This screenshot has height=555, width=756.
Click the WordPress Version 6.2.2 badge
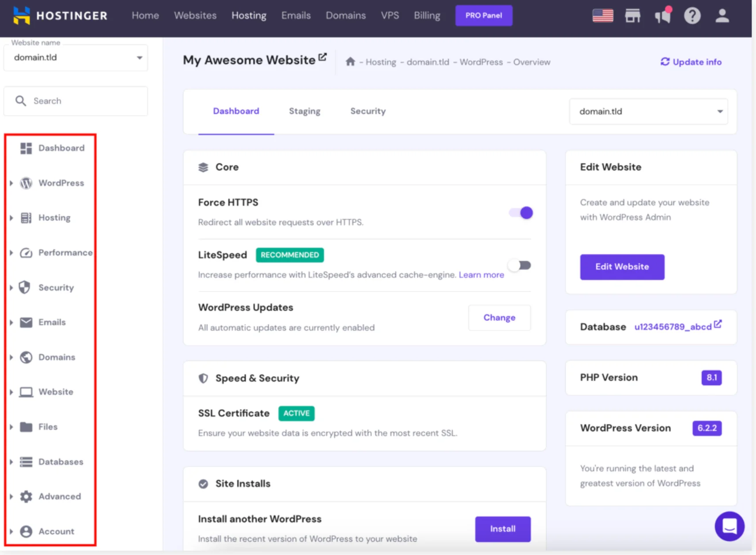tap(707, 428)
